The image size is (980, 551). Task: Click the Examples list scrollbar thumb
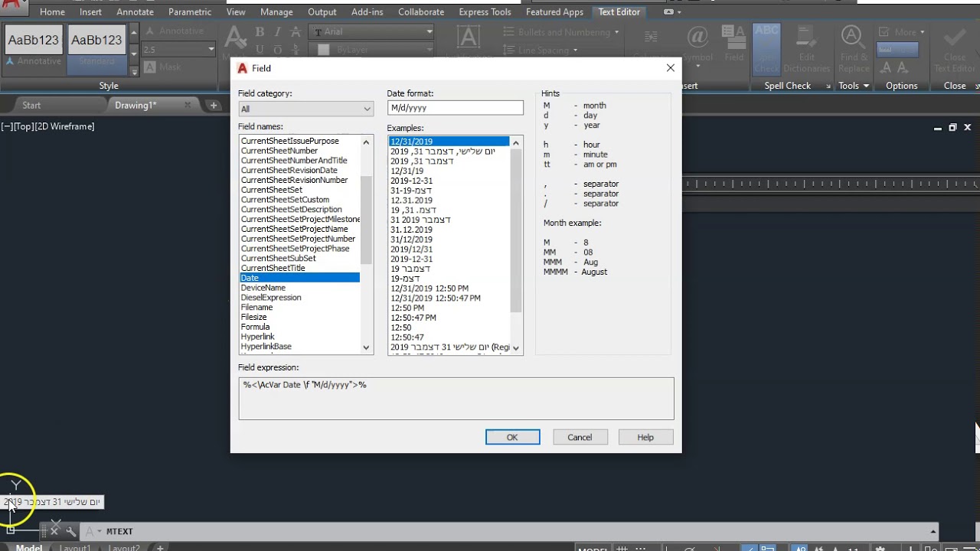tap(516, 231)
